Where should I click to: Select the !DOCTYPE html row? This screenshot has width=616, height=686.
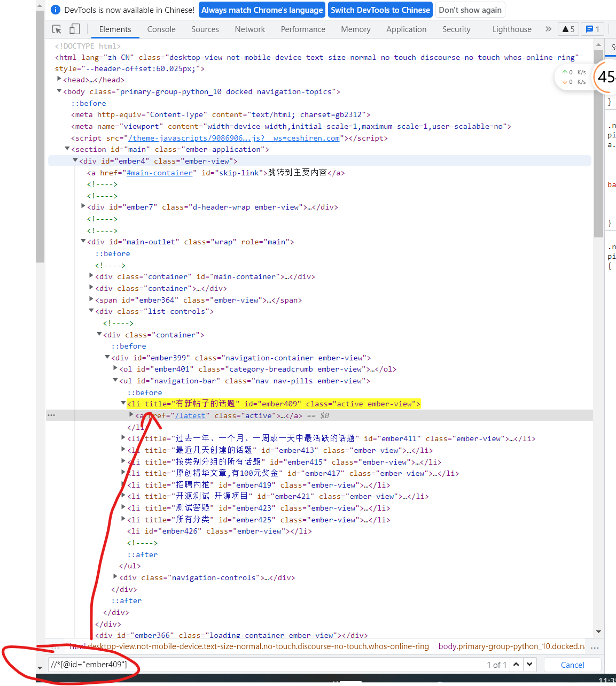coord(88,46)
